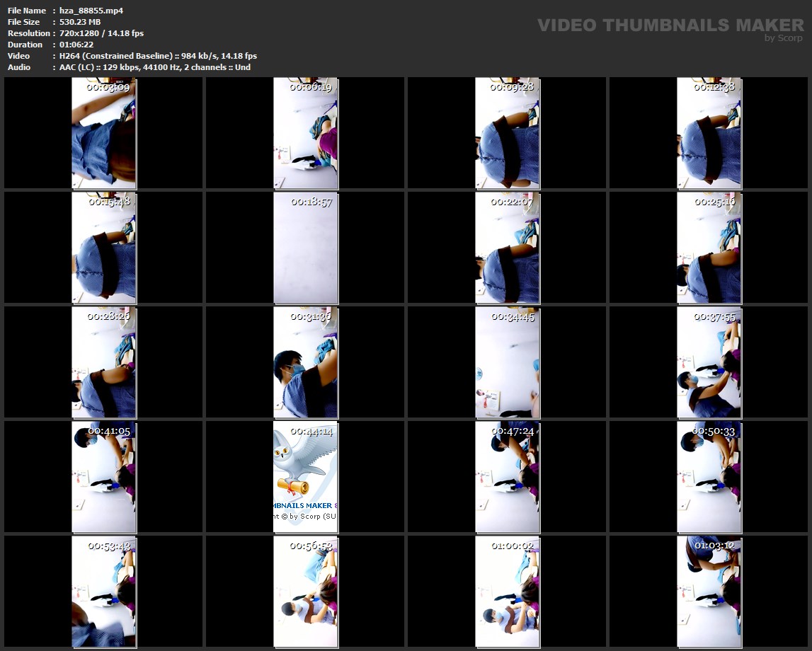Image resolution: width=812 pixels, height=651 pixels.
Task: Click the file name hza_88855.mp4
Action: pos(91,11)
